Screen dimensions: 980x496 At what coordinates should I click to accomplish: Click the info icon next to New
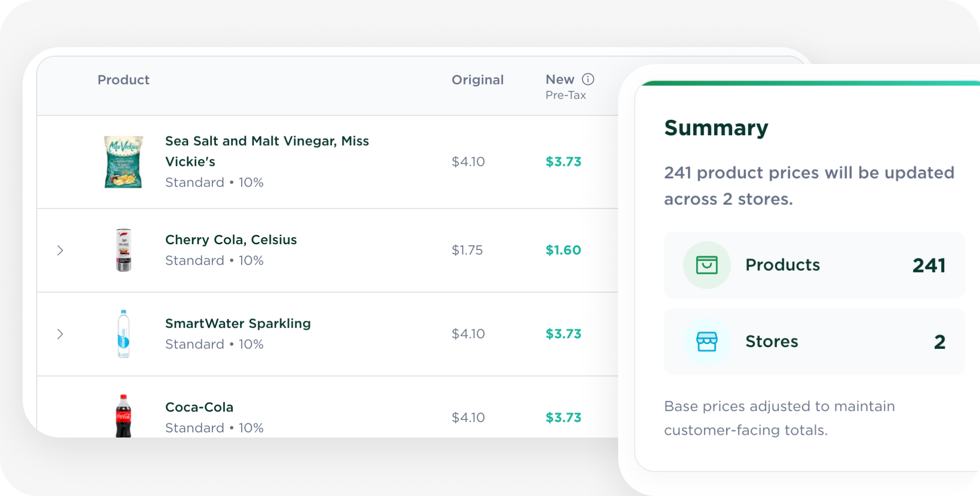588,79
